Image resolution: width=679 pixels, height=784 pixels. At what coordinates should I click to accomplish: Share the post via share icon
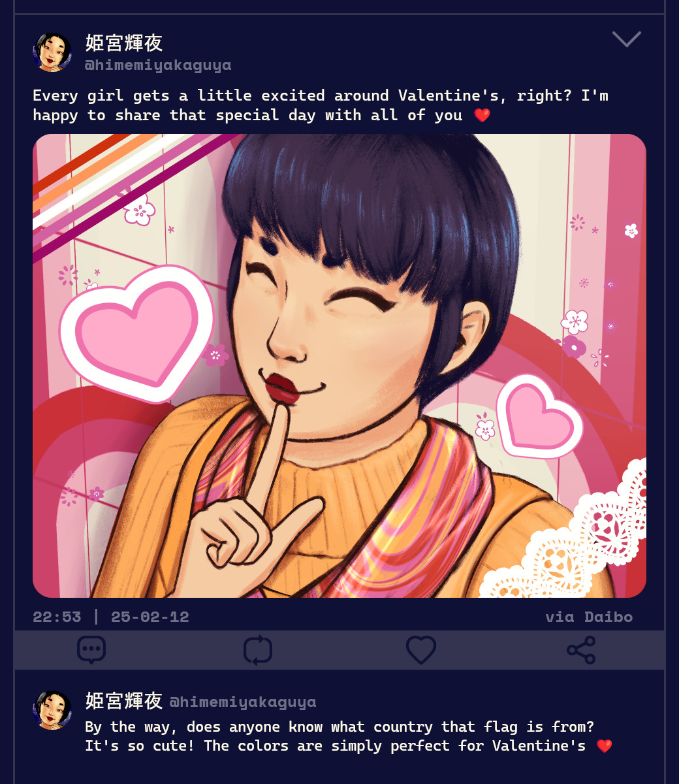pyautogui.click(x=581, y=650)
